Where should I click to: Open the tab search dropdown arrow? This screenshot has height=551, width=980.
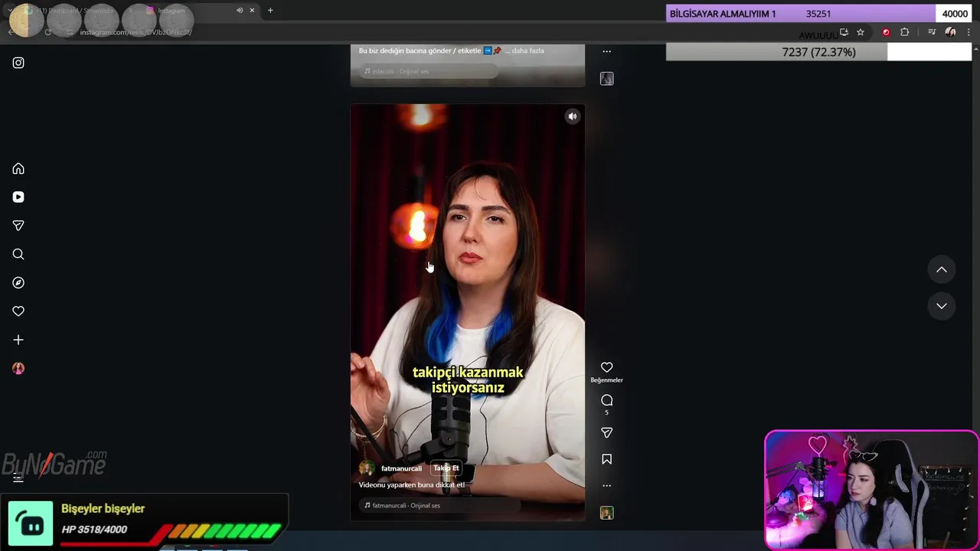[x=10, y=11]
